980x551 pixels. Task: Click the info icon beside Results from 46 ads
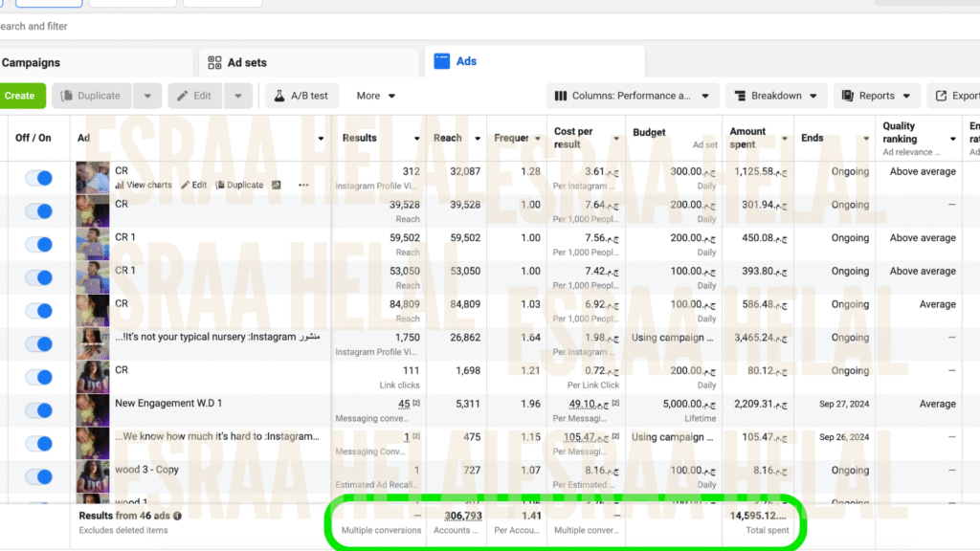click(177, 516)
